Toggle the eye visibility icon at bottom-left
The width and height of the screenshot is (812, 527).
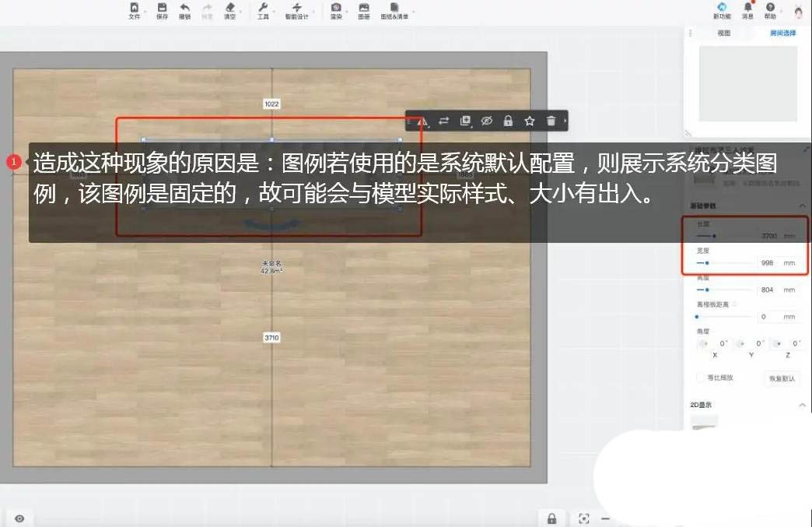[19, 518]
